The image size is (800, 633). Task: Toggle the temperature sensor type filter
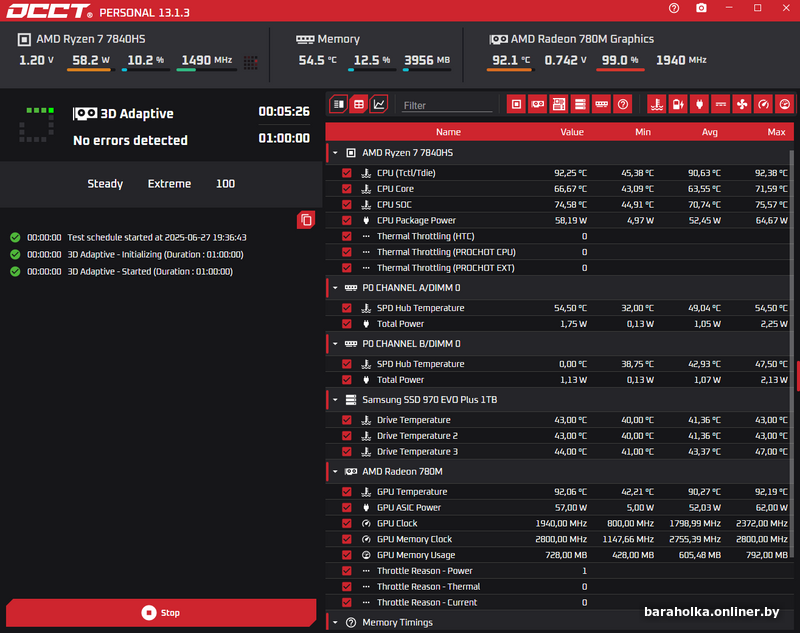point(657,104)
